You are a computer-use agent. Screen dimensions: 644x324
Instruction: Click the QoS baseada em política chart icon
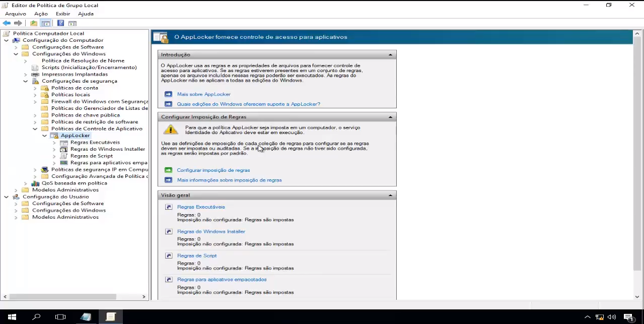coord(35,183)
